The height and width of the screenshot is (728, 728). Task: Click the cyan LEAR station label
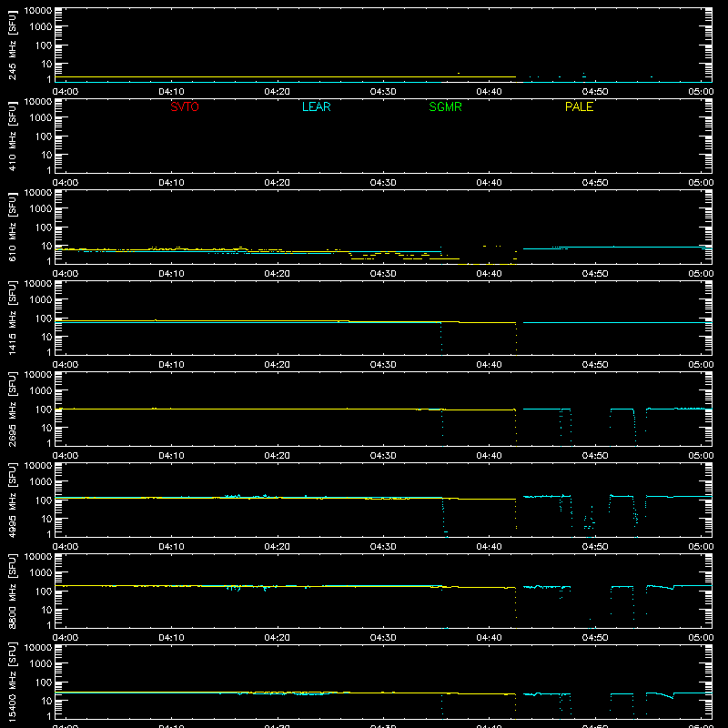[x=316, y=106]
